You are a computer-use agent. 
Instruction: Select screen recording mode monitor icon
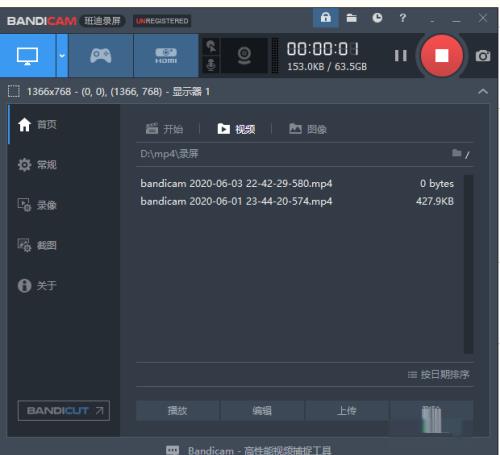click(x=28, y=56)
